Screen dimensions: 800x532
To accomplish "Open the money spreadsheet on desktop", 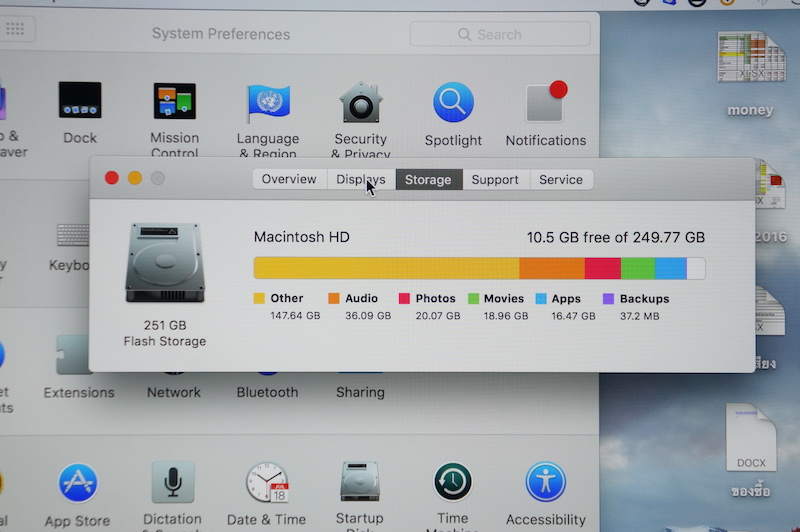I will [751, 57].
